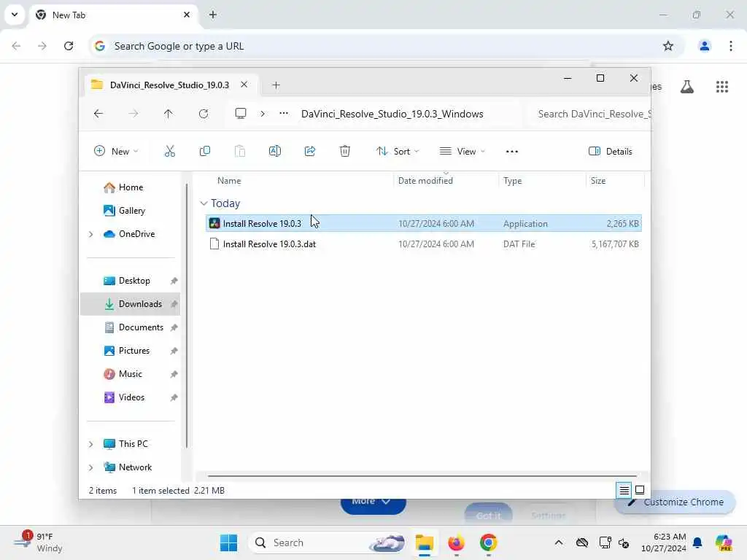Click the Chrome Labs flask icon
Image resolution: width=747 pixels, height=560 pixels.
(x=687, y=87)
